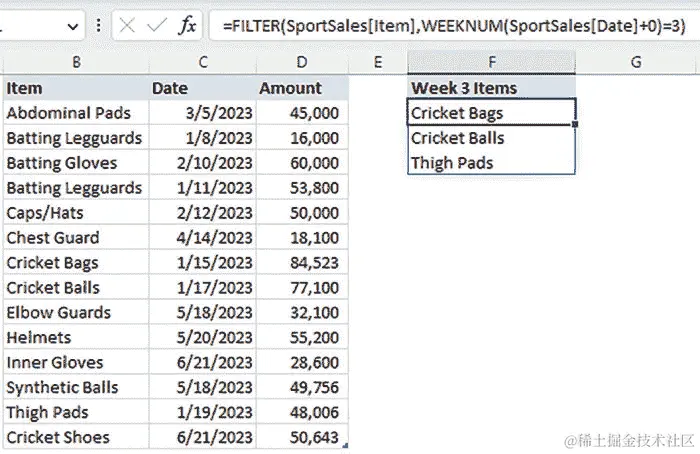Select the Elbow Guards cell

76,312
